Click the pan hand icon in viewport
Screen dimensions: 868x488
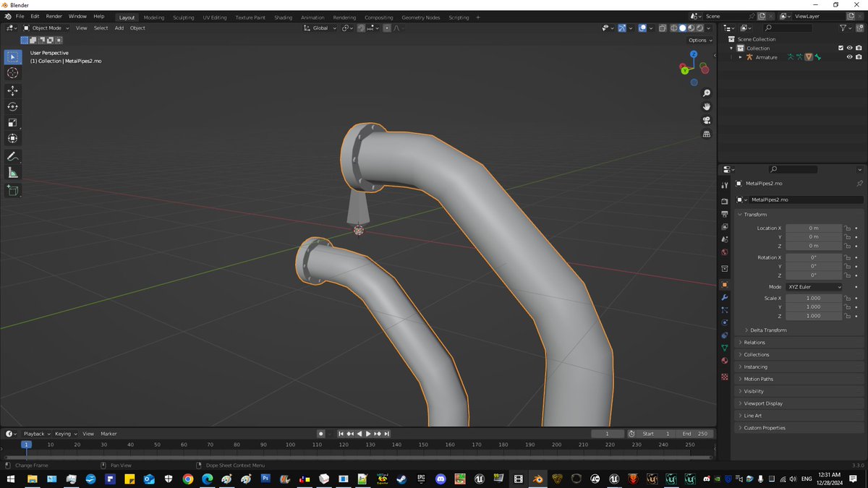click(x=707, y=106)
